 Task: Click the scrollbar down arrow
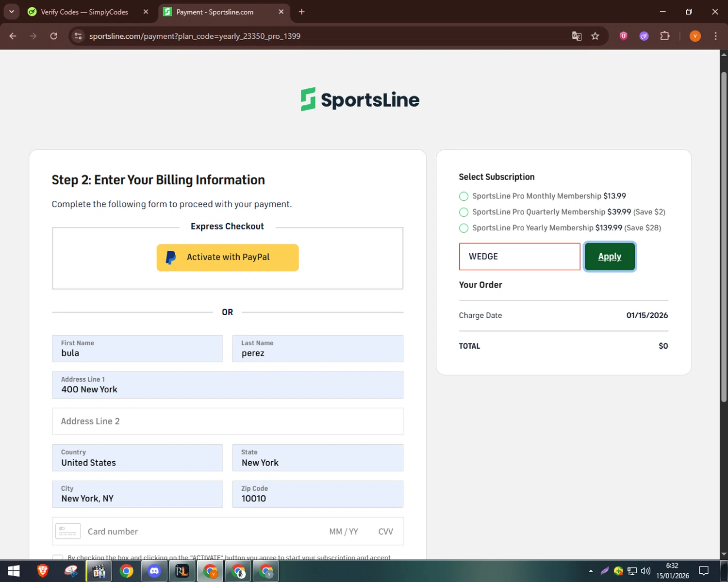pos(724,554)
